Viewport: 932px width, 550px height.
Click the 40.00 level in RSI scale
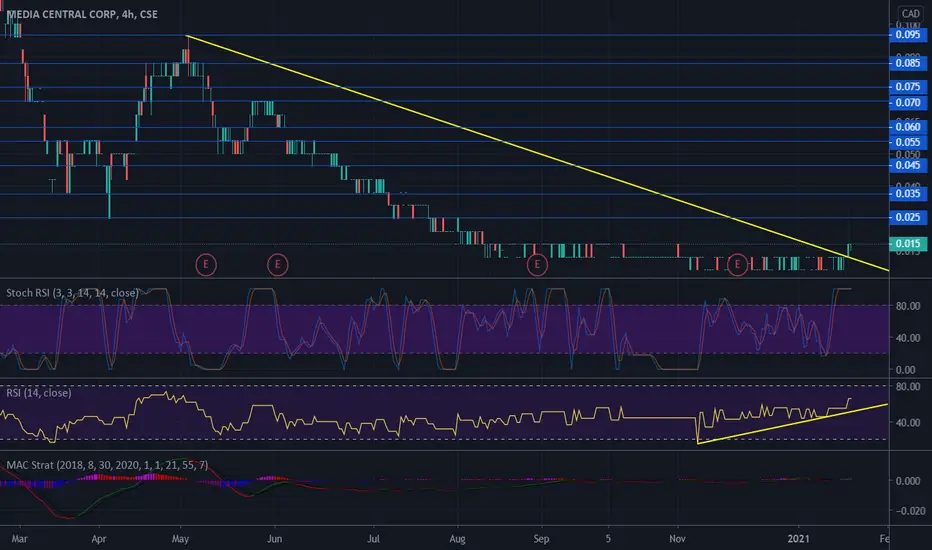[x=909, y=423]
